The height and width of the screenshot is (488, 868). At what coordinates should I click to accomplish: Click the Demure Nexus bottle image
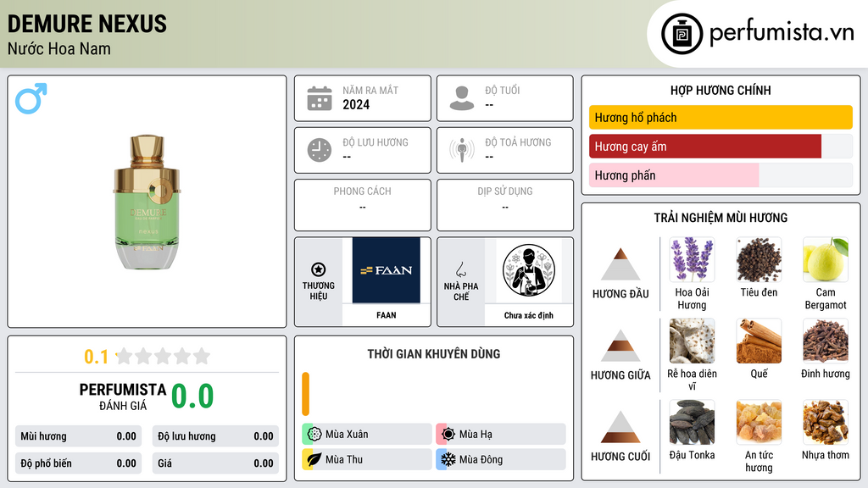[147, 202]
